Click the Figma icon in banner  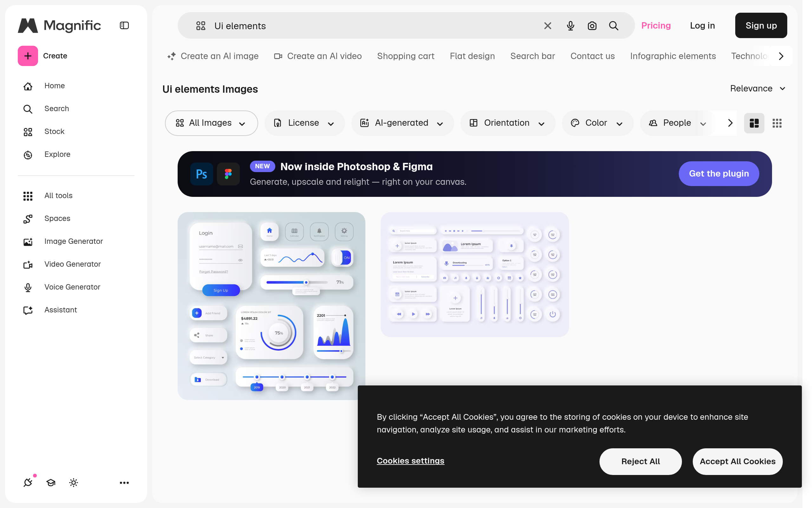click(x=228, y=174)
